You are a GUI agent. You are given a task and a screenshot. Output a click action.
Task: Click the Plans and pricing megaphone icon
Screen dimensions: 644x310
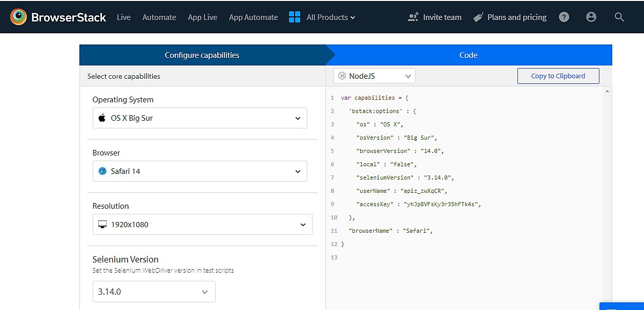[x=479, y=16]
